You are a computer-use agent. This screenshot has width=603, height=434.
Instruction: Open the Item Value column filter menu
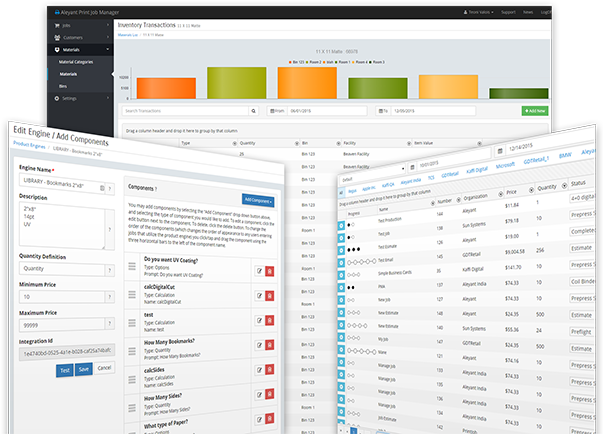coord(480,143)
